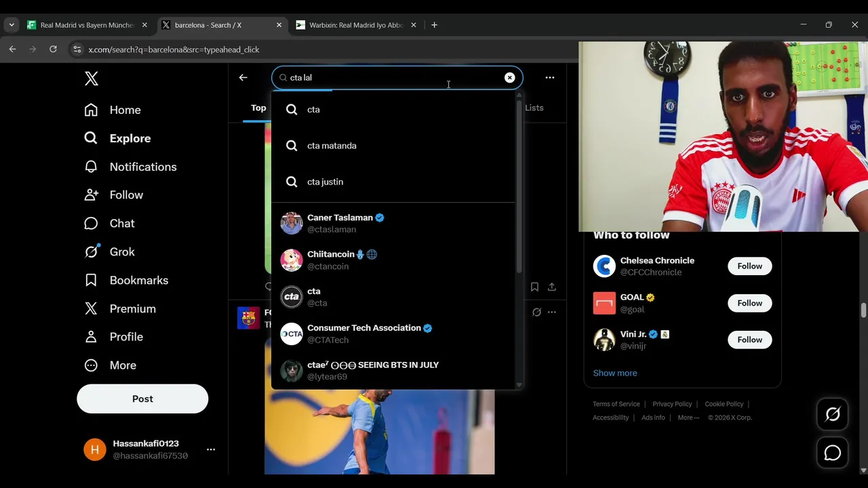This screenshot has width=868, height=488.
Task: Open the Chelsea Chronicle avatar
Action: pos(604,266)
